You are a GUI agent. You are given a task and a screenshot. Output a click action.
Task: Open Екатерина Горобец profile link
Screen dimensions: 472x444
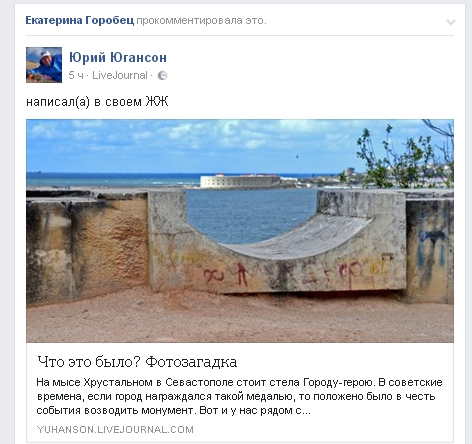pyautogui.click(x=80, y=21)
